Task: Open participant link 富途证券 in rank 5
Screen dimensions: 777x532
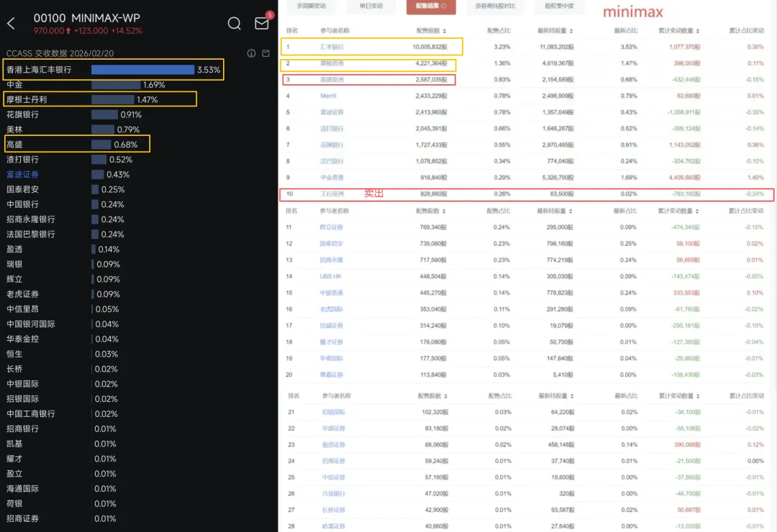Action: [332, 112]
